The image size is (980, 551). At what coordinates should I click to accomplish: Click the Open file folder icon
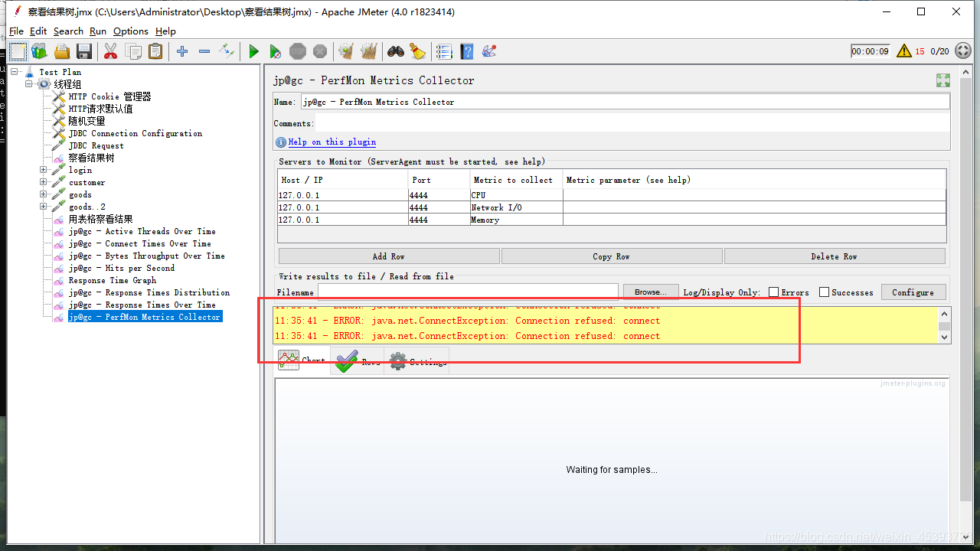(62, 51)
